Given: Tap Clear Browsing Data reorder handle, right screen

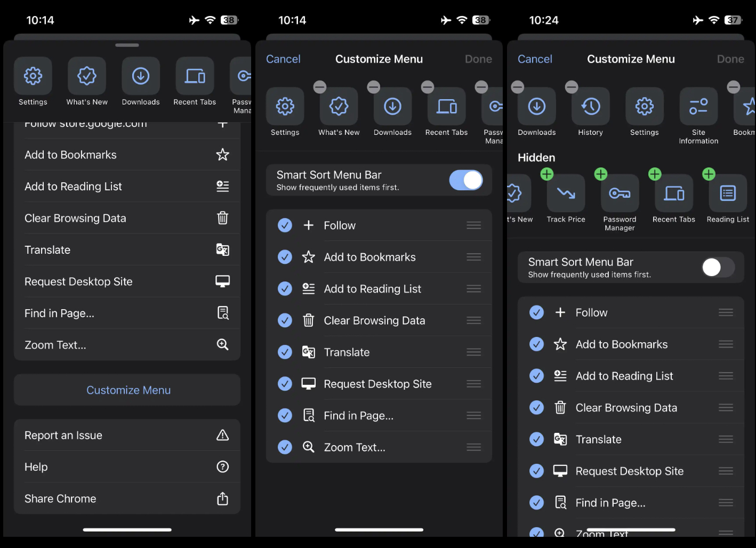Looking at the screenshot, I should click(x=726, y=408).
